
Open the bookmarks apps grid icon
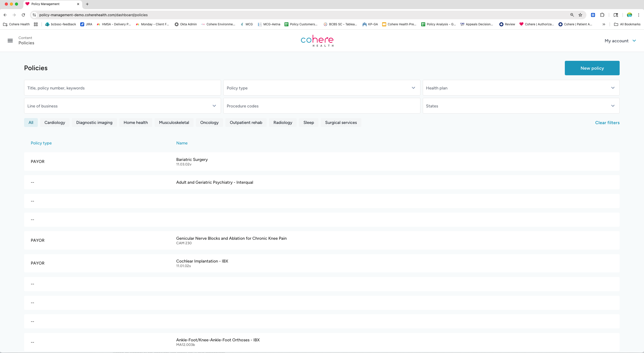(x=36, y=24)
